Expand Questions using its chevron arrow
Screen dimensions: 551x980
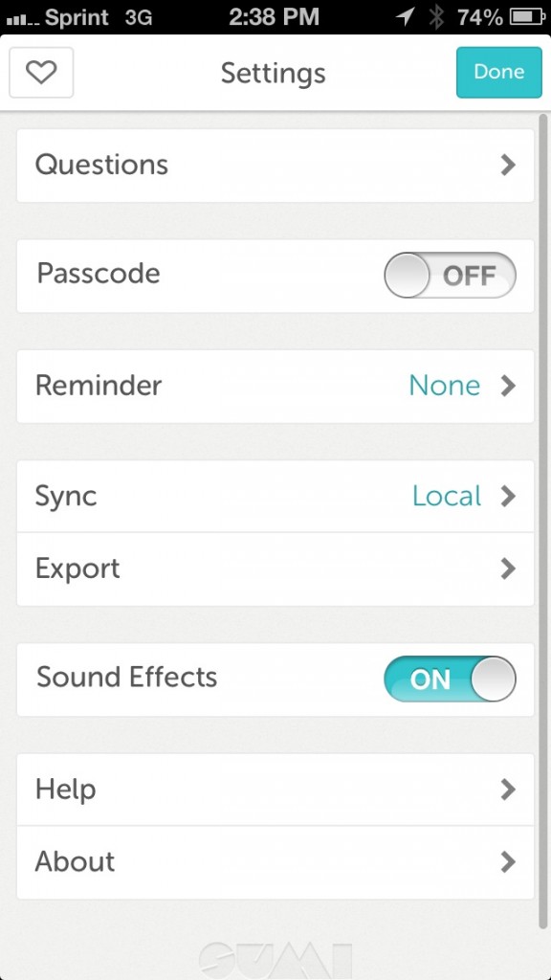point(509,165)
